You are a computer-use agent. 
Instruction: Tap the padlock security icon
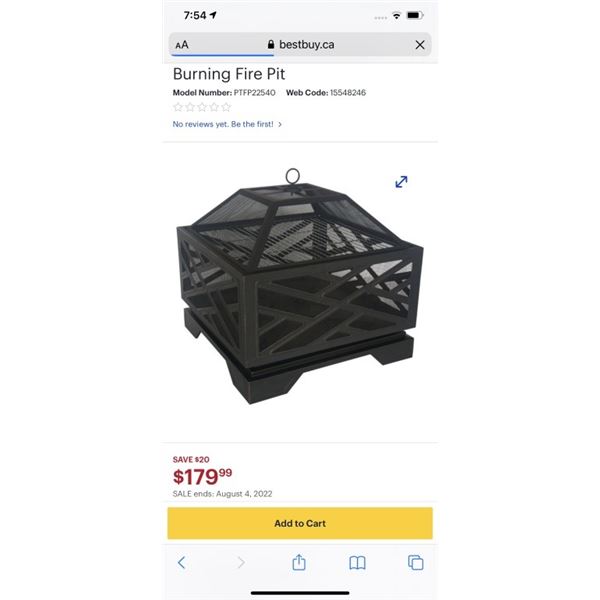pyautogui.click(x=271, y=44)
